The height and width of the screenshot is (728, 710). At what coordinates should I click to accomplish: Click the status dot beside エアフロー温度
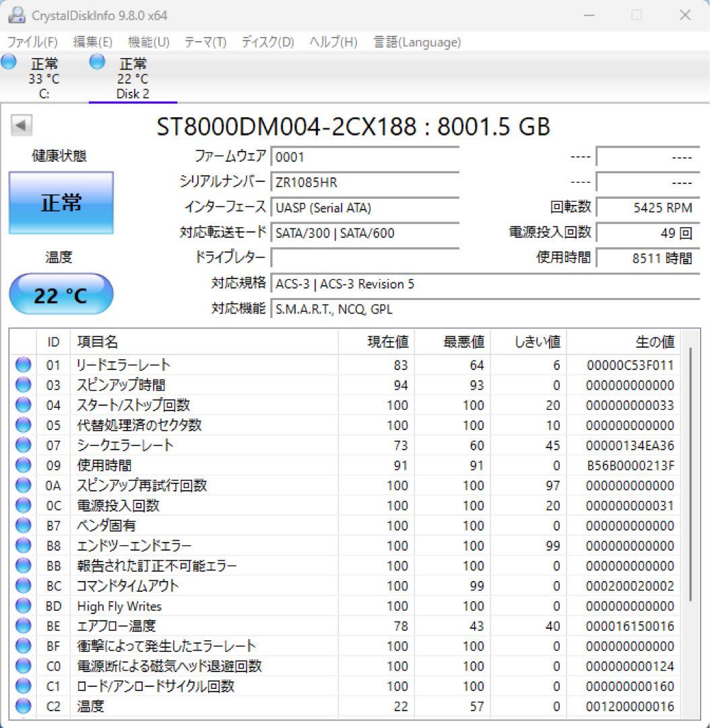pos(23,626)
